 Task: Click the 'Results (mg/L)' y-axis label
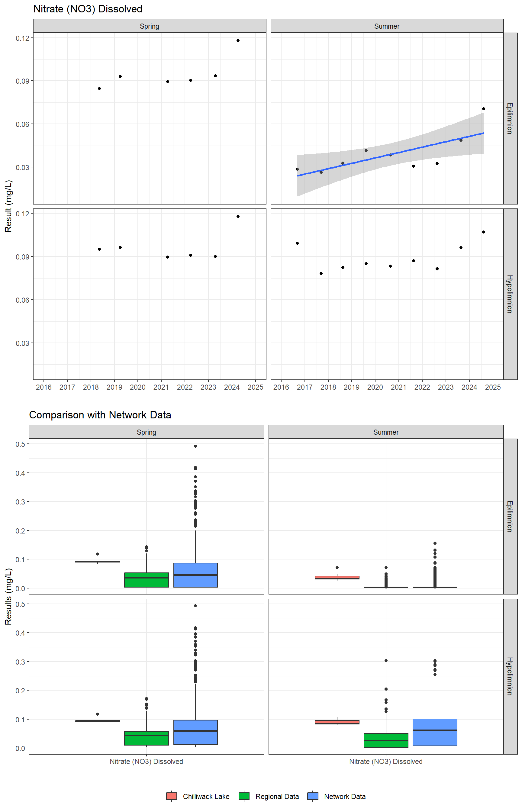tap(8, 596)
